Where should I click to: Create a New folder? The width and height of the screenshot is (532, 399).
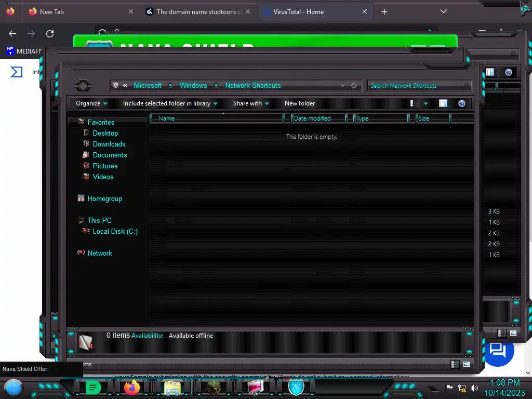pyautogui.click(x=300, y=103)
